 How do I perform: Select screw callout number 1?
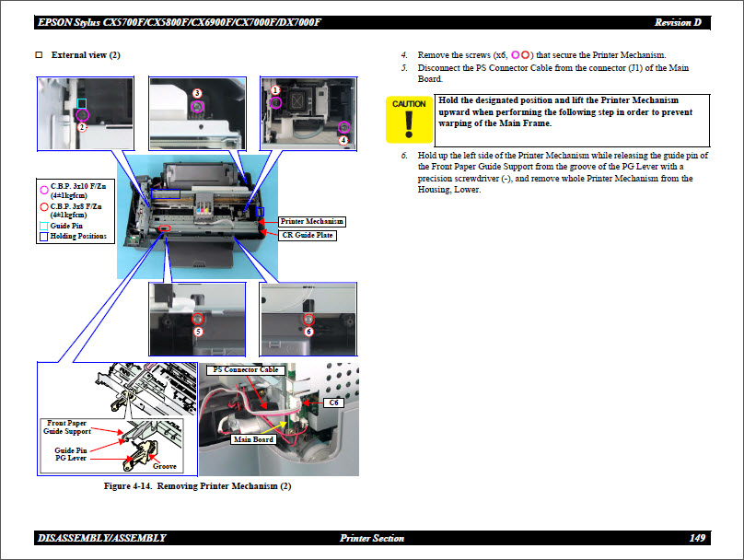275,89
